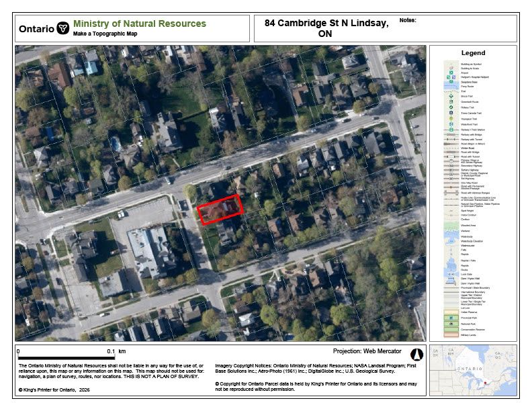532x411 pixels.
Task: Click the 'Ministry of Natural Resources' heading
Action: pos(139,24)
